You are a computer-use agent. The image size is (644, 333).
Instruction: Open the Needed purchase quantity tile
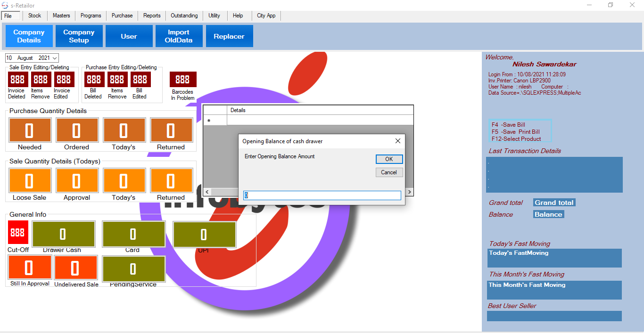[30, 130]
